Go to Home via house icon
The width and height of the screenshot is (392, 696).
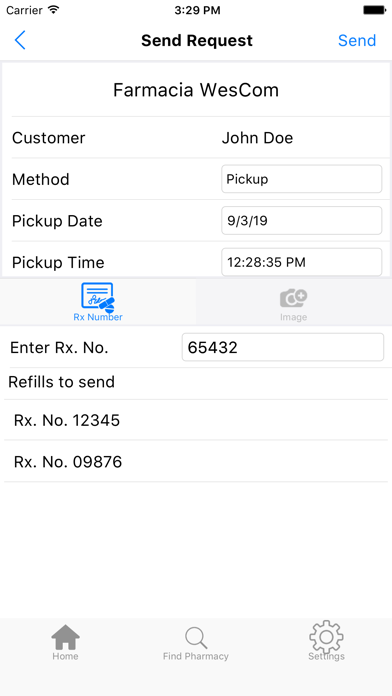[x=65, y=637]
